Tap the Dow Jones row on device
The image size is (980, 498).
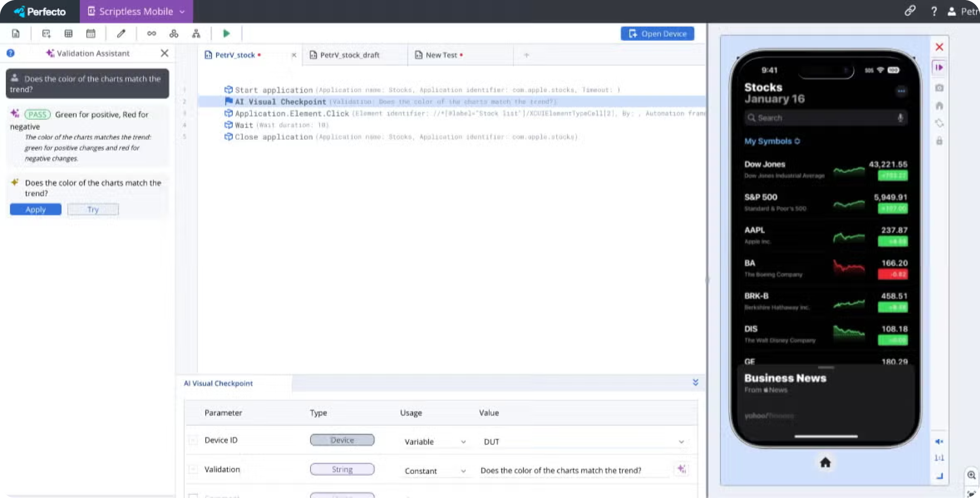coord(825,170)
